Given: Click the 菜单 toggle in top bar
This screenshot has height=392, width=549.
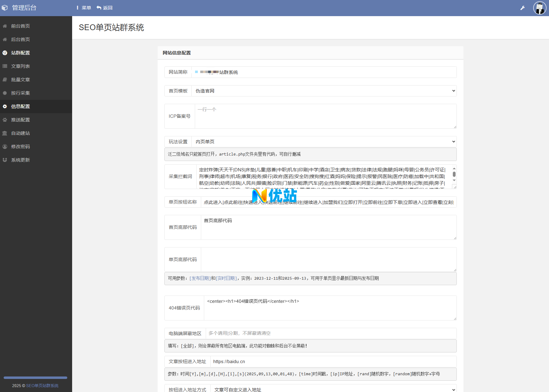Looking at the screenshot, I should pyautogui.click(x=84, y=8).
